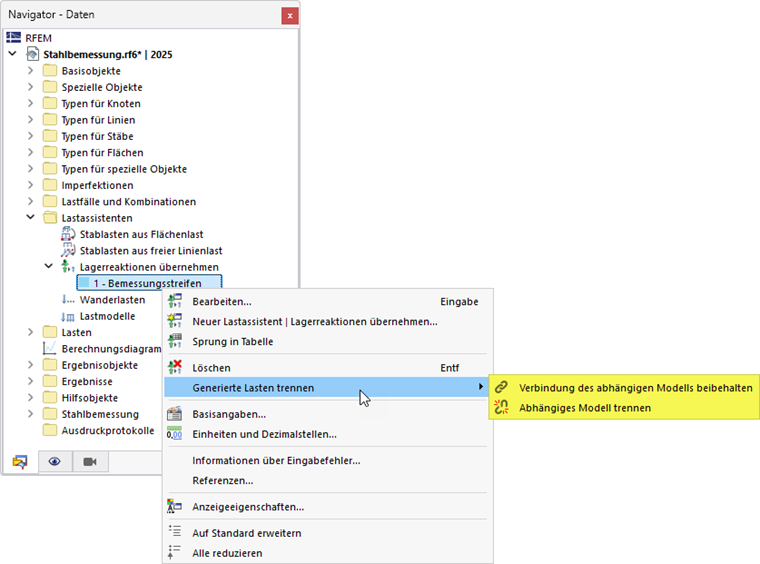Select the Imperfektionen tree item
Viewport: 760px width, 564px height.
tap(97, 185)
